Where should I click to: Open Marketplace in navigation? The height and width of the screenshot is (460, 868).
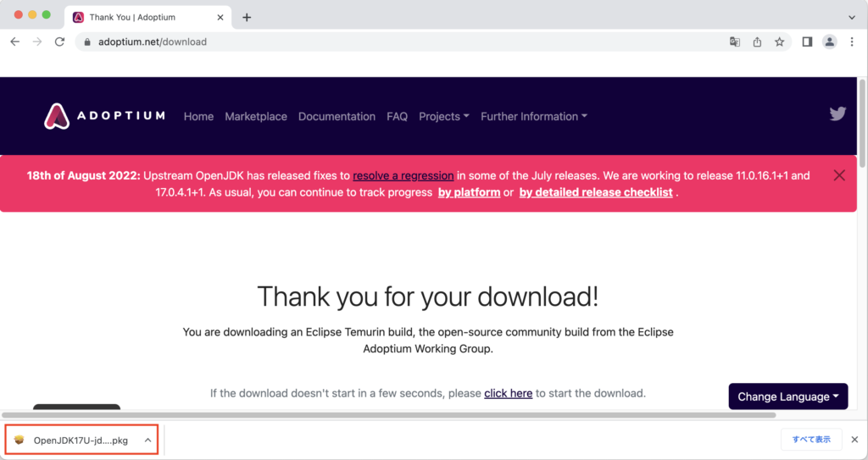pos(256,116)
